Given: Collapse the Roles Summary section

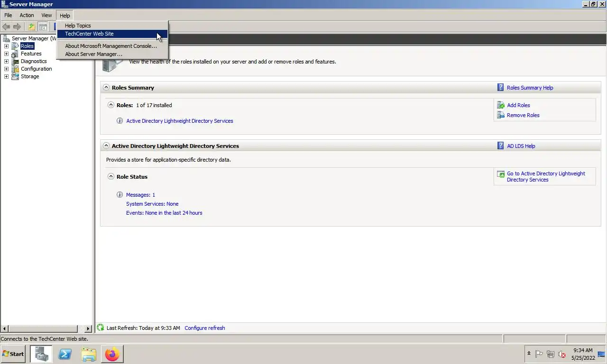Looking at the screenshot, I should pos(106,87).
